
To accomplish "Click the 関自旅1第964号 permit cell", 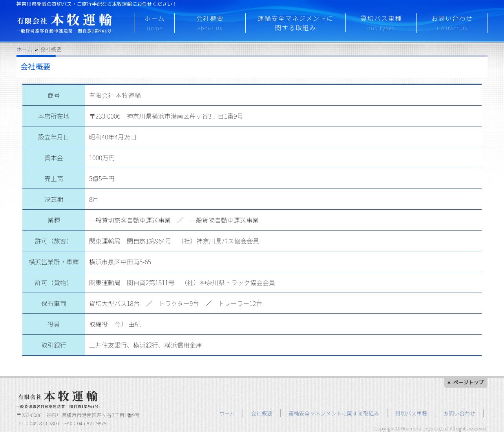I will pos(283,241).
